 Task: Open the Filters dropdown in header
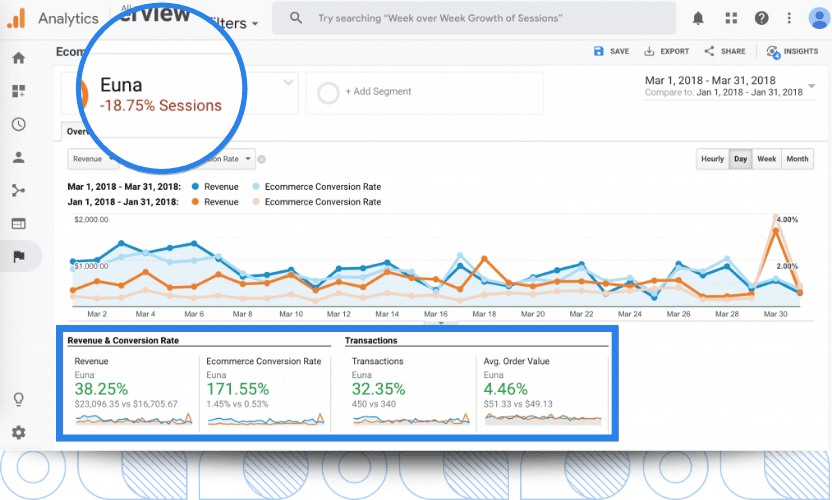coord(233,23)
